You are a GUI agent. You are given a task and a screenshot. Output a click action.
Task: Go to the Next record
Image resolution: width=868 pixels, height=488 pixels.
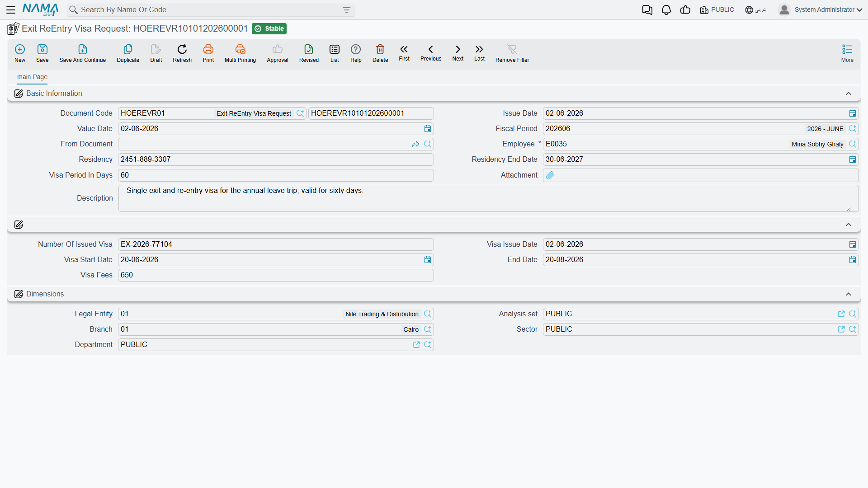458,53
